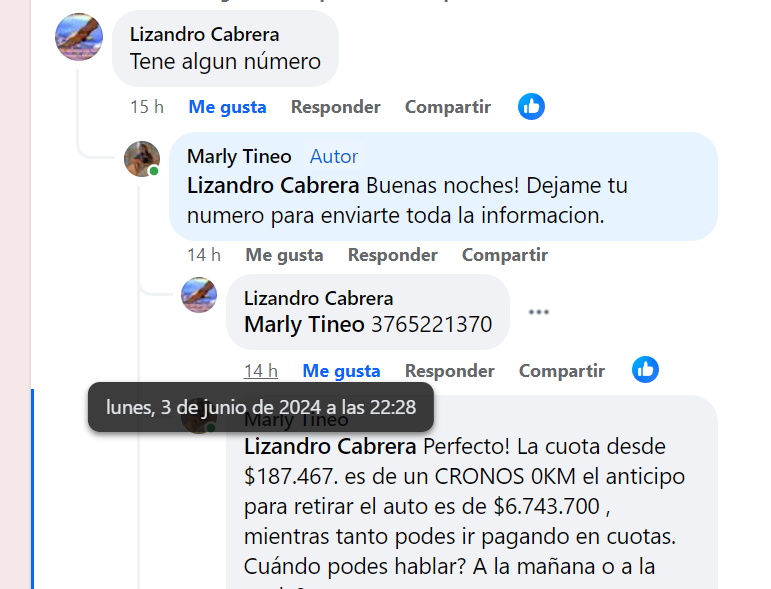Click the like reaction icon on first comment
Viewport: 771px width, 589px height.
click(531, 107)
